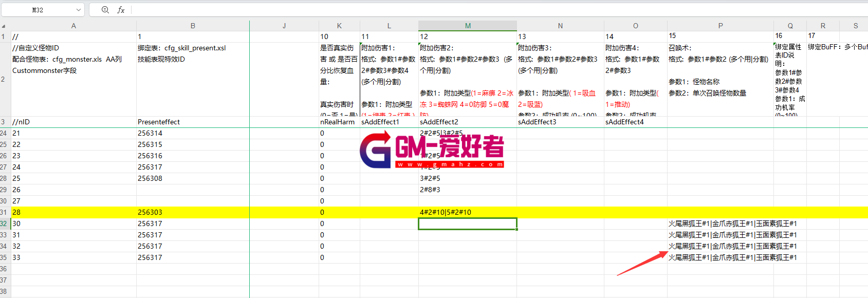
Task: Click the sAddEffect3 cell
Action: (x=560, y=122)
